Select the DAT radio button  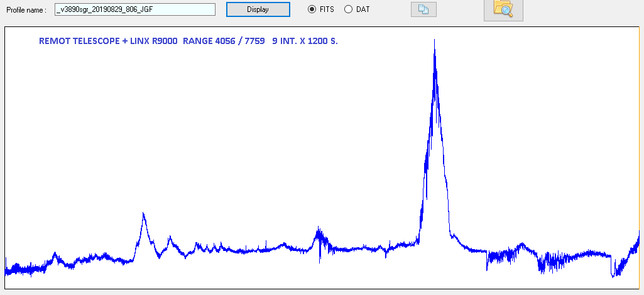tap(348, 9)
